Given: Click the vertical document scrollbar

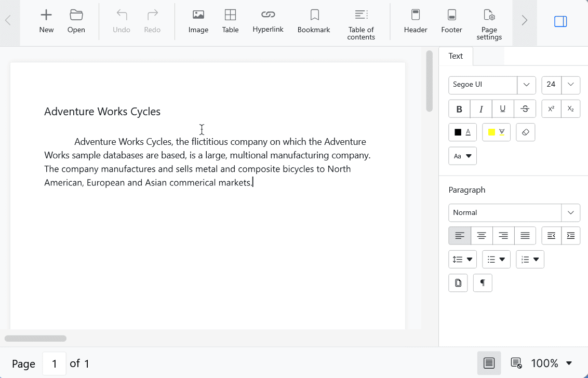Looking at the screenshot, I should [430, 82].
